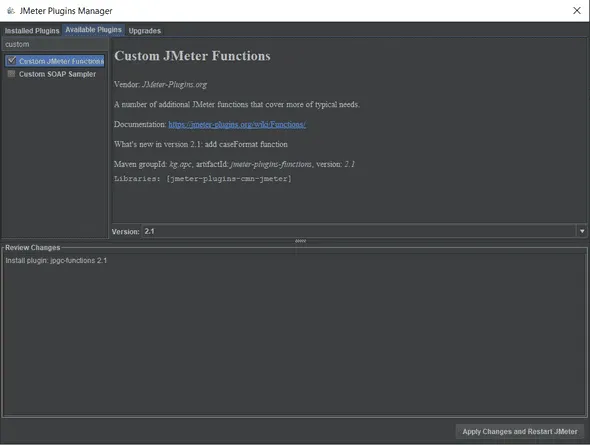
Task: Click the plugin search field containing 'custom'
Action: pos(55,44)
